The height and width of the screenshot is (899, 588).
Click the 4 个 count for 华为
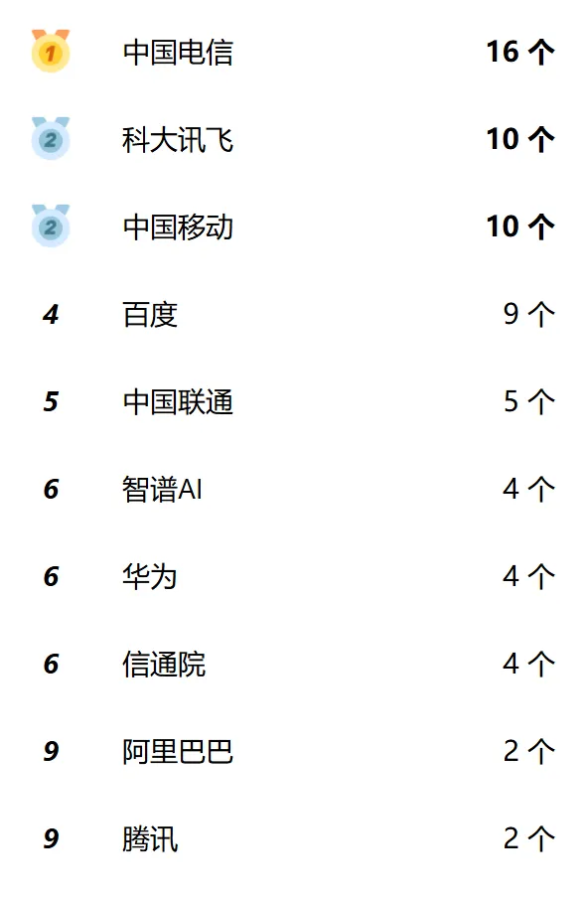coord(529,577)
